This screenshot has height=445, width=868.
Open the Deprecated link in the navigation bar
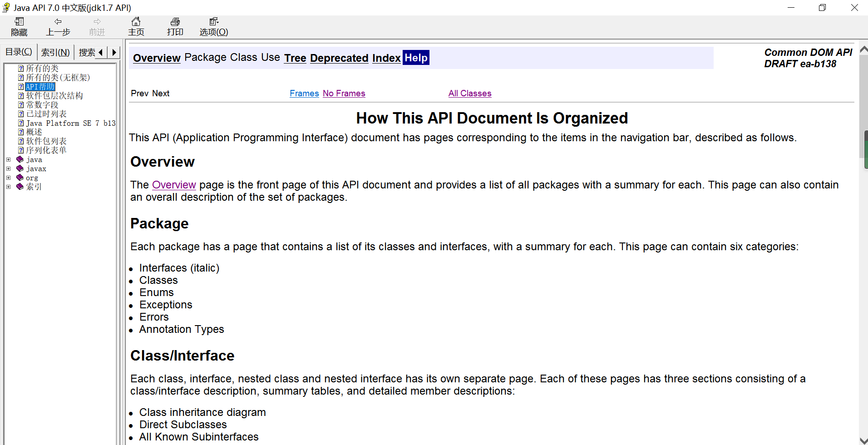(339, 58)
